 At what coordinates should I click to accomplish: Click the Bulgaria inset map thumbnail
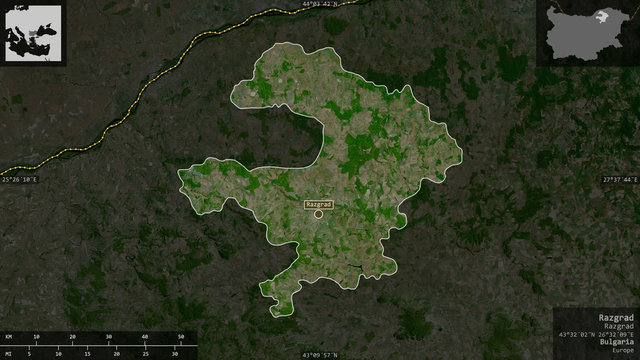pos(588,33)
